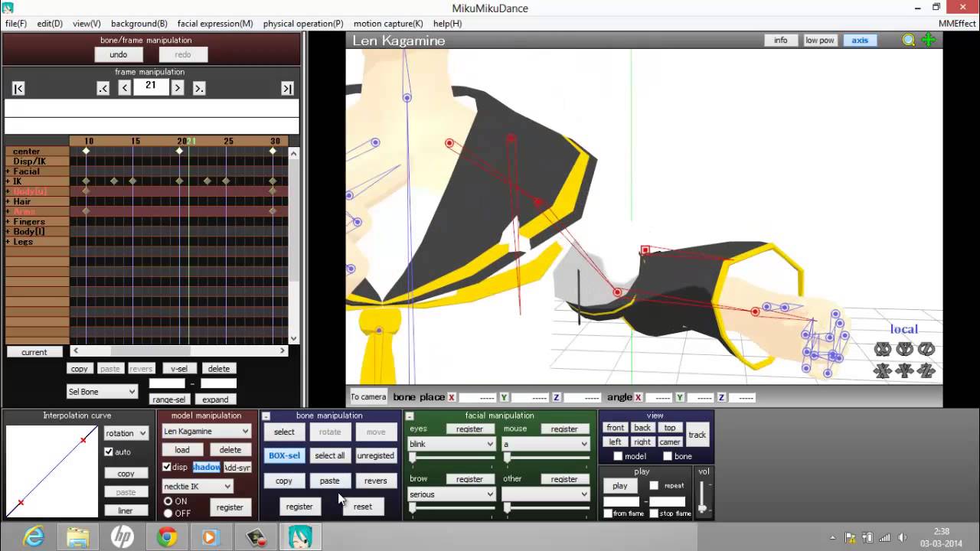Click the undo button
The image size is (980, 551).
tap(118, 54)
